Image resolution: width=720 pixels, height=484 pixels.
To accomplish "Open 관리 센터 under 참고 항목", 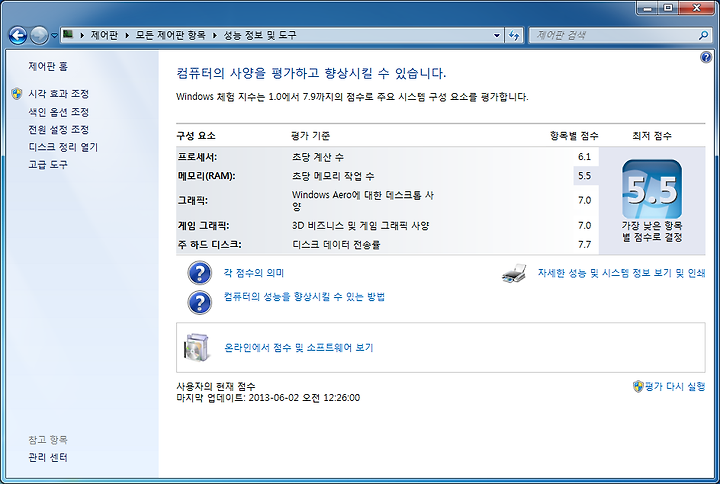I will [48, 457].
